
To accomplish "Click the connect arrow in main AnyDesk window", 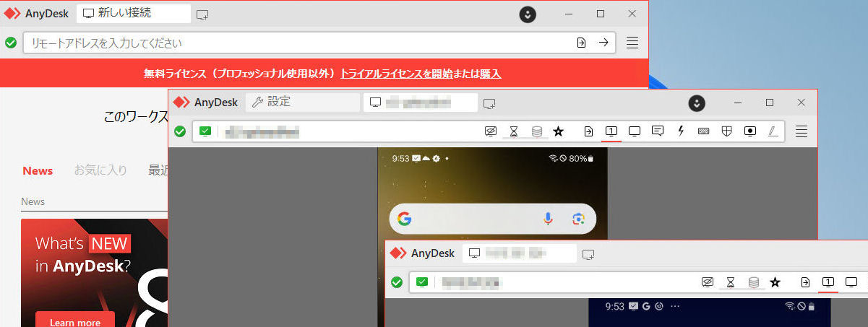I will (x=603, y=43).
